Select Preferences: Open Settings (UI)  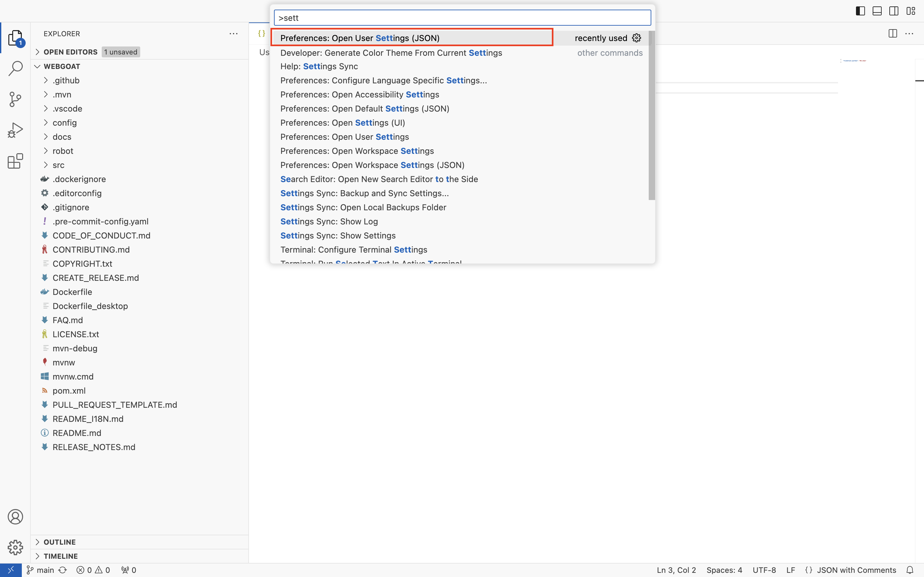pyautogui.click(x=343, y=122)
